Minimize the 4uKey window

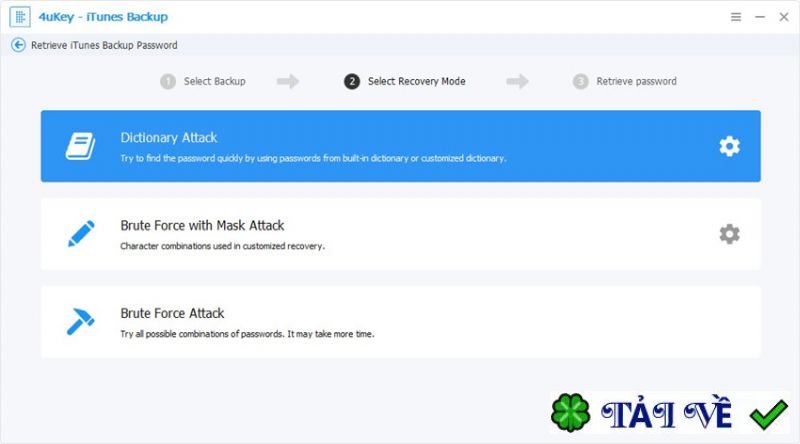pos(760,17)
